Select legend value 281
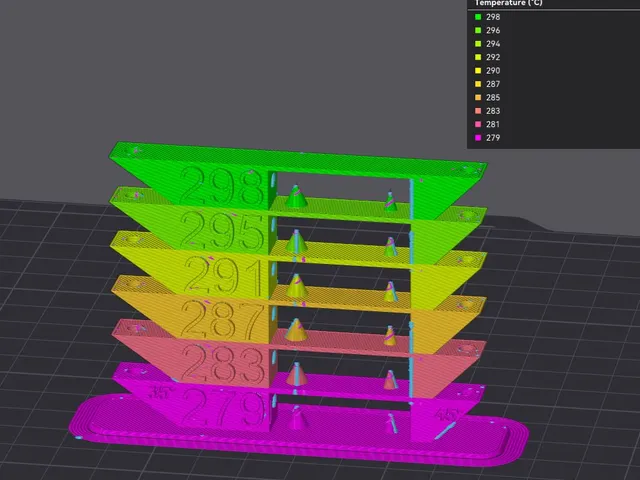 tap(493, 124)
